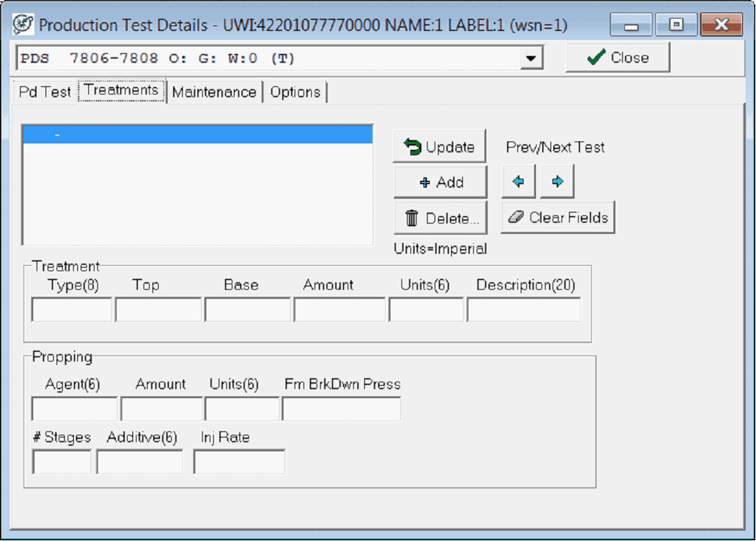This screenshot has height=541, width=756.
Task: Click Delete button with trash icon
Action: tap(440, 219)
